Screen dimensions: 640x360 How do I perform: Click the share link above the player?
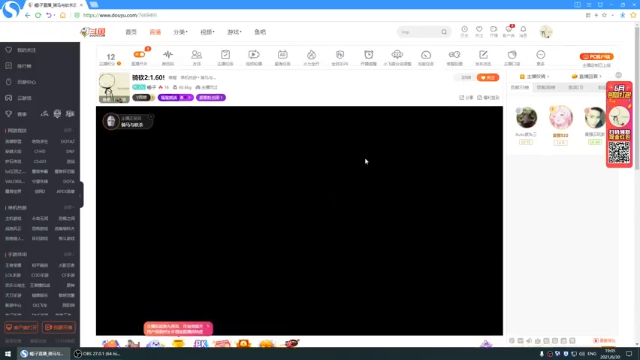click(466, 98)
